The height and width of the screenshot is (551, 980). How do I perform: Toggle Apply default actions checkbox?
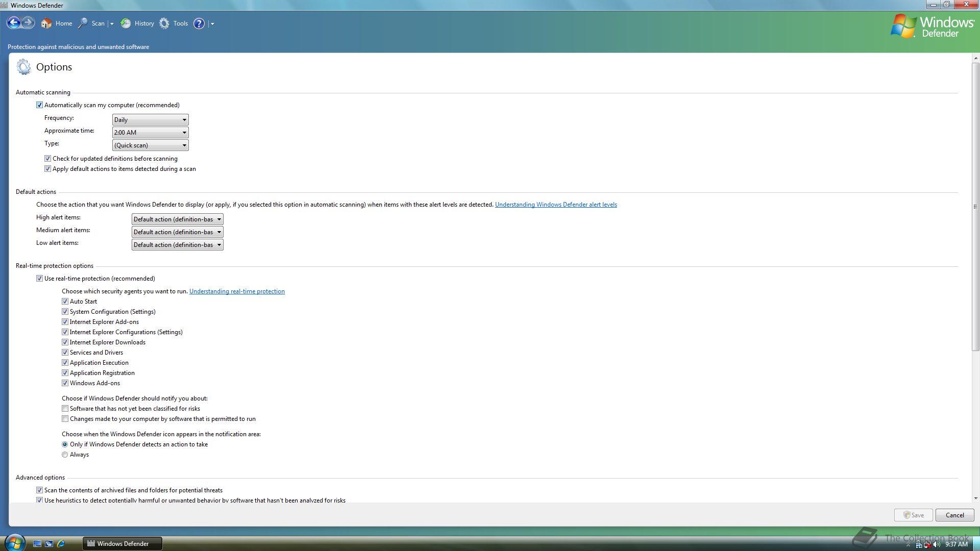[47, 169]
